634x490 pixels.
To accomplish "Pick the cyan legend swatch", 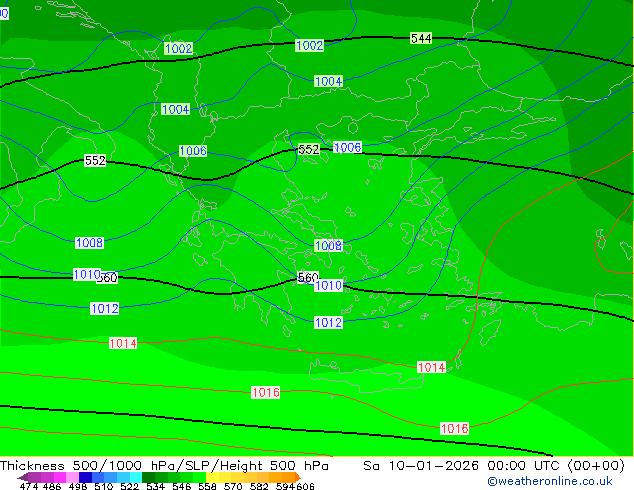I will point(135,477).
